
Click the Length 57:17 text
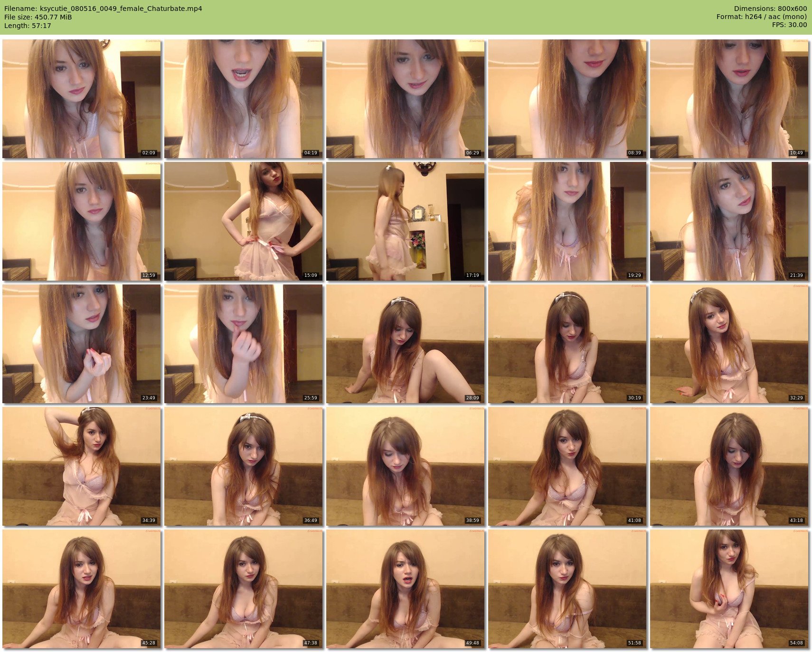click(x=28, y=26)
